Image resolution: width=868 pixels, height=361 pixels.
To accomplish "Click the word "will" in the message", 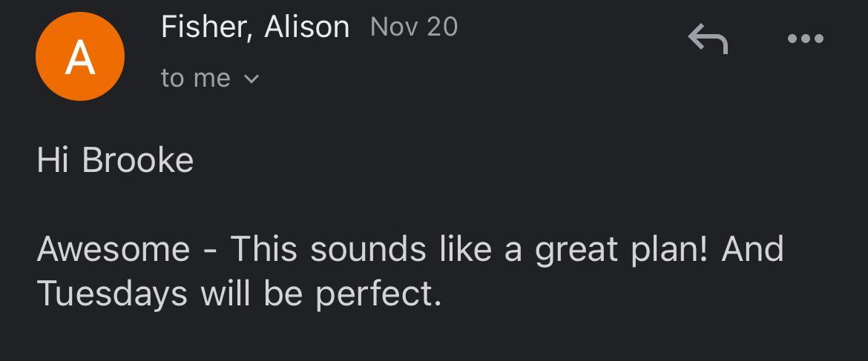I will (226, 294).
